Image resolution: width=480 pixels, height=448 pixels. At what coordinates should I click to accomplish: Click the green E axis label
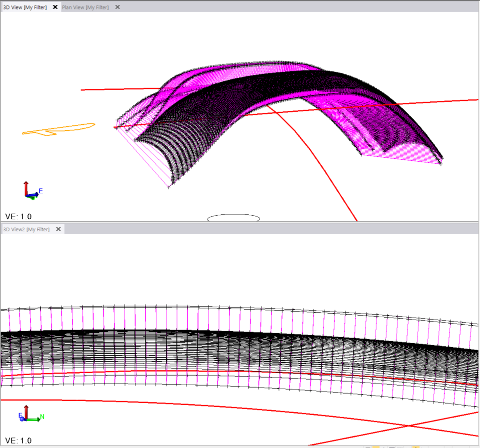click(x=40, y=190)
